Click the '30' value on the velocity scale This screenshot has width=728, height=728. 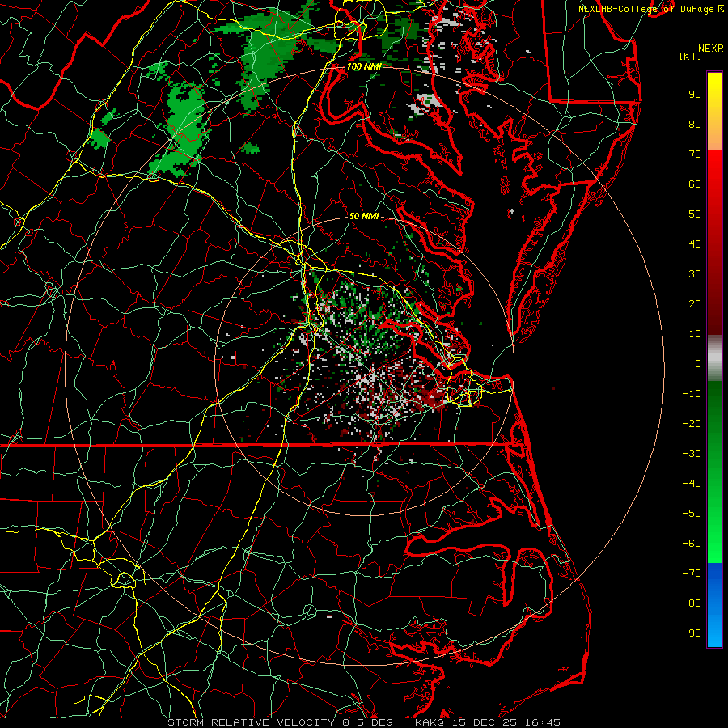695,274
